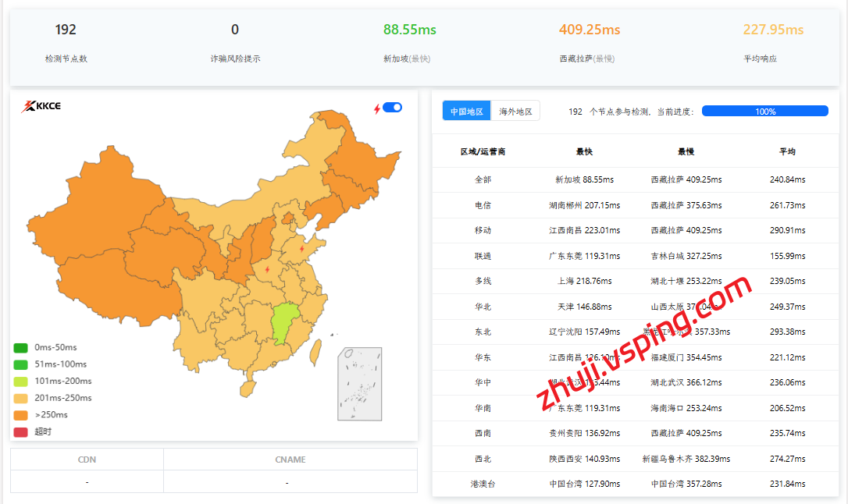Select the 电信 row in the table

click(x=483, y=205)
